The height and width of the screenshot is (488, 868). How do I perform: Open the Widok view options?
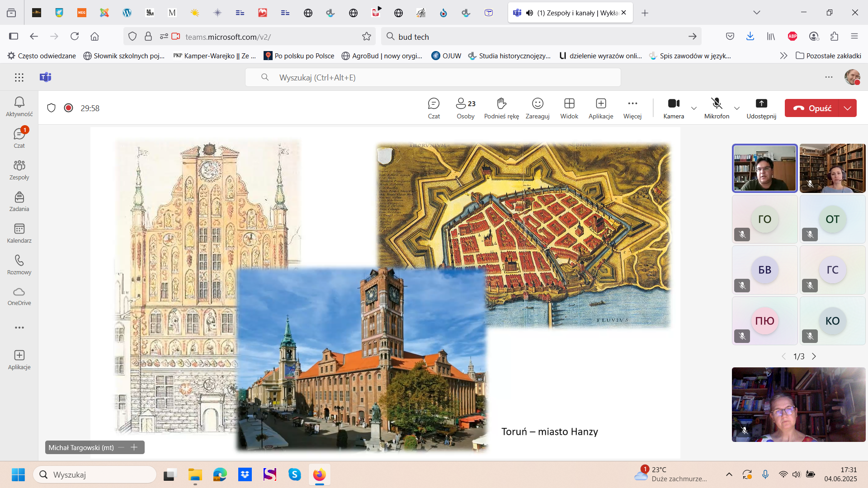point(569,108)
